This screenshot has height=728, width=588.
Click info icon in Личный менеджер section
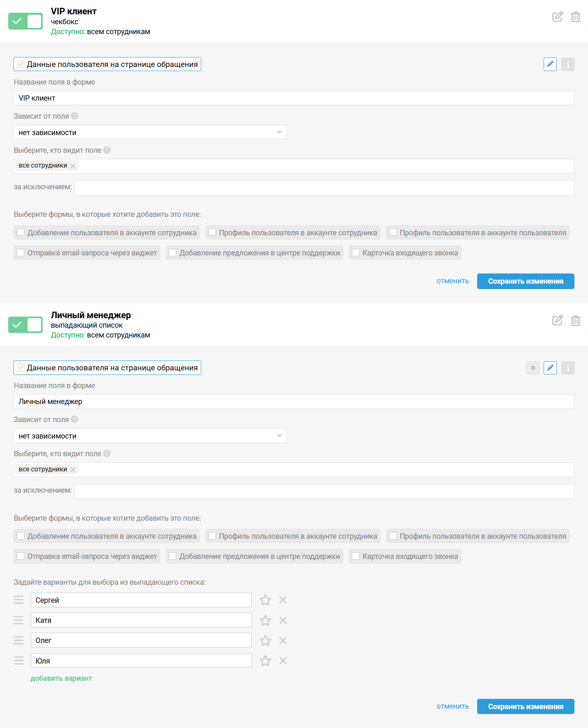pos(568,368)
